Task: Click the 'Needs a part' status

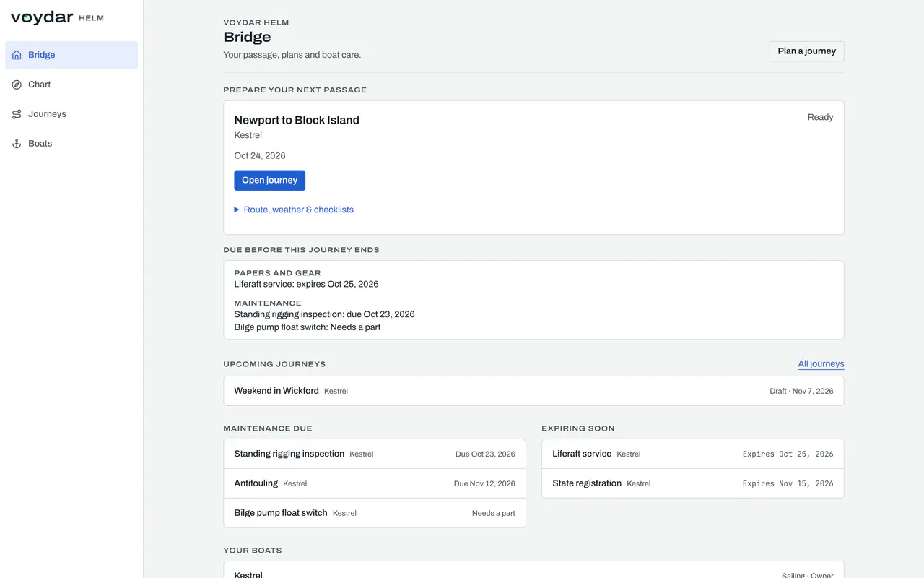Action: [x=494, y=513]
